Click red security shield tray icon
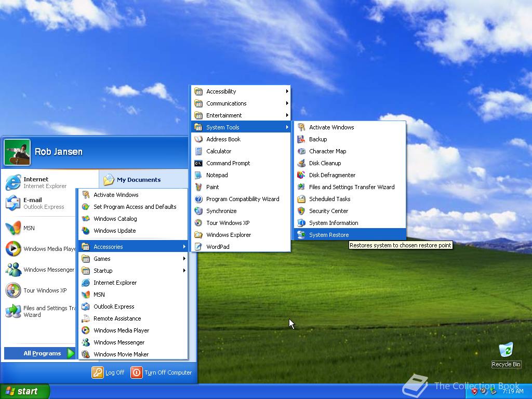The height and width of the screenshot is (399, 532). (x=474, y=392)
